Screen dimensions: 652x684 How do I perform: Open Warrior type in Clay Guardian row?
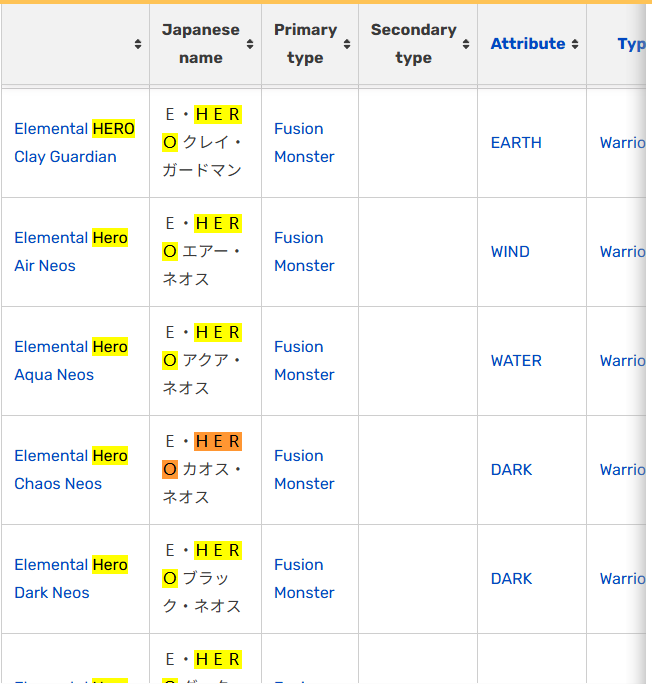coord(623,143)
